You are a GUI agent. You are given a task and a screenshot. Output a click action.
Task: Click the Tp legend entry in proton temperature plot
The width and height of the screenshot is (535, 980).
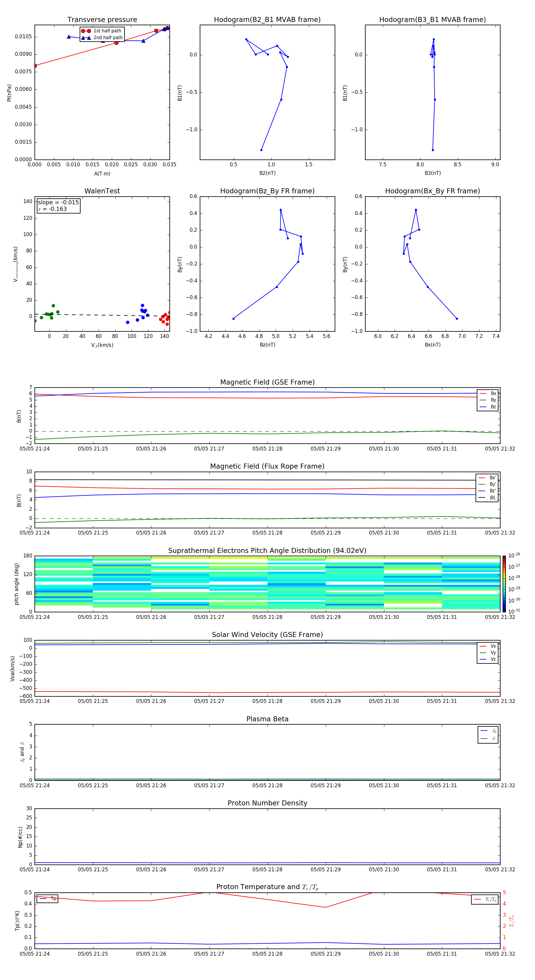48,899
